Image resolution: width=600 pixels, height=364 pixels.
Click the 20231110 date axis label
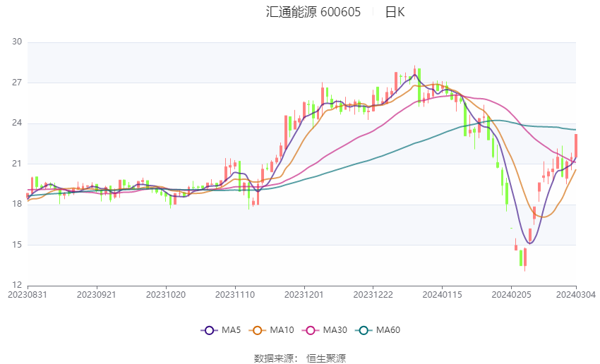click(235, 295)
